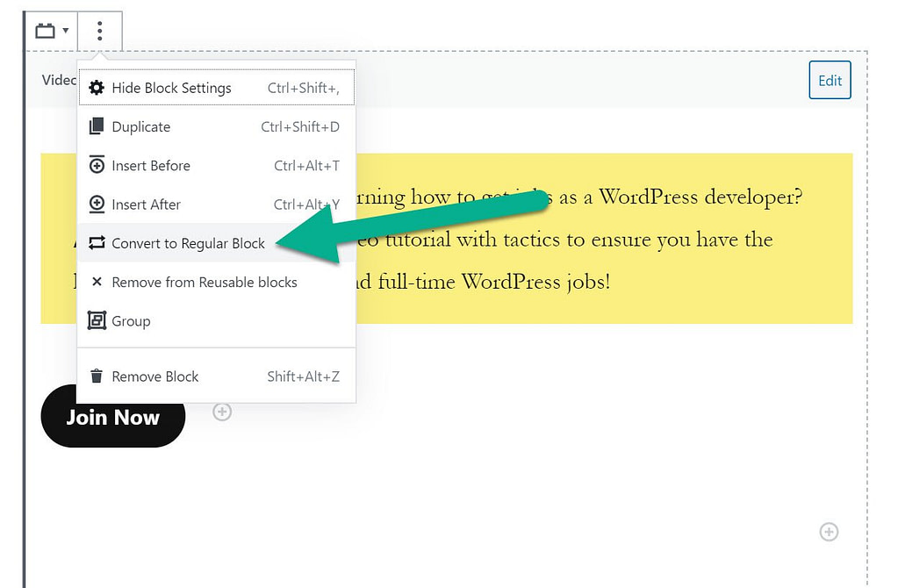Click the Join Now button

113,416
